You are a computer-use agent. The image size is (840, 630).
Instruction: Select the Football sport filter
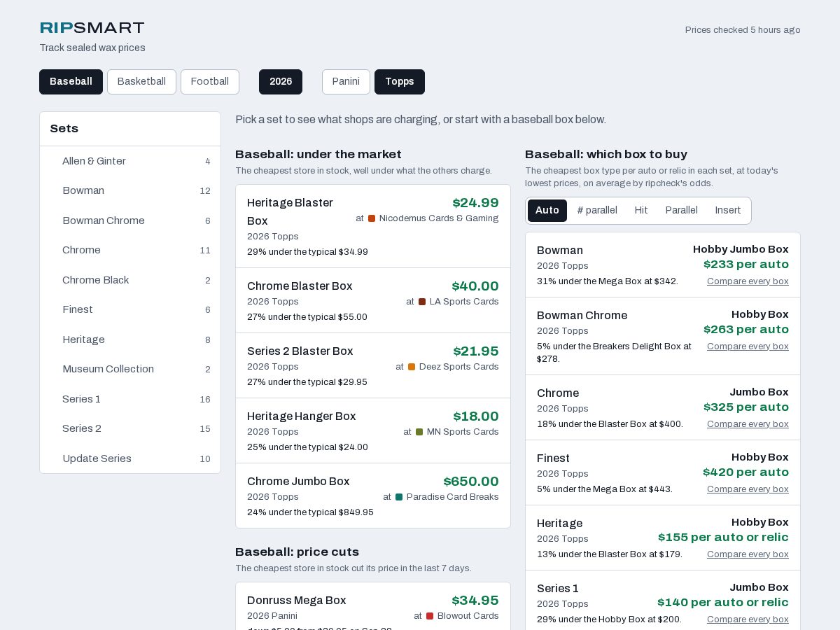tap(210, 82)
